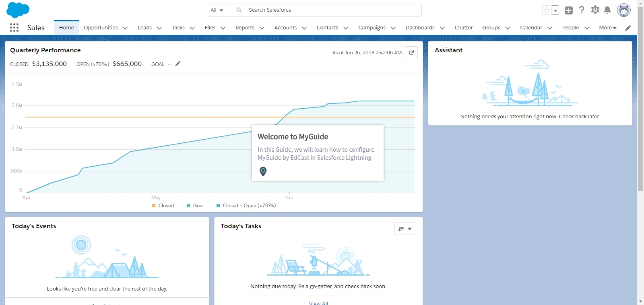Viewport: 644px width, 305px height.
Task: Click the search magnifier icon
Action: (239, 10)
